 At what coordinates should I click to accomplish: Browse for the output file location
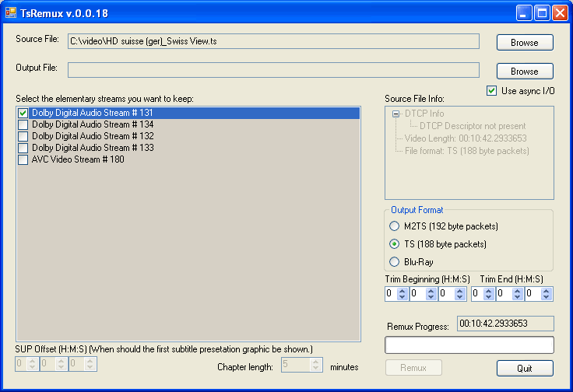click(x=525, y=71)
